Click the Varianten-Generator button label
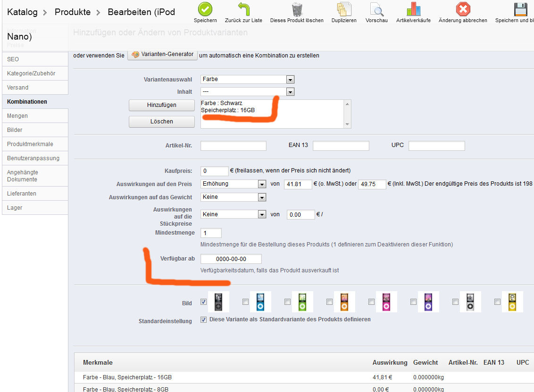The width and height of the screenshot is (534, 392). pyautogui.click(x=167, y=54)
